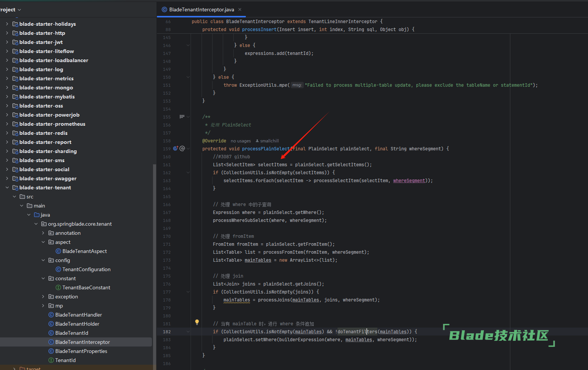The height and width of the screenshot is (370, 588).
Task: Click the class icon of BladeTenantInterceptor
Action: coord(51,342)
